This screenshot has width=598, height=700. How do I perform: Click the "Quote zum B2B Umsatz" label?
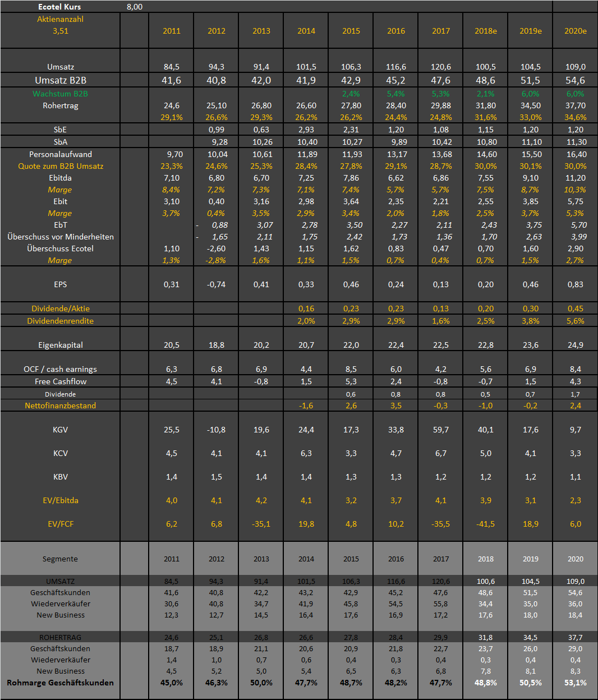coord(60,166)
